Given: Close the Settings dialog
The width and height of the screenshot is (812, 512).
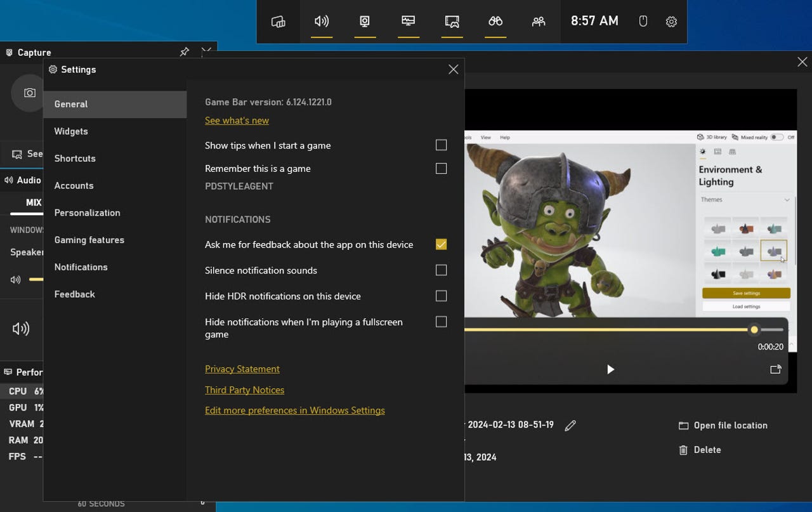Looking at the screenshot, I should point(453,70).
